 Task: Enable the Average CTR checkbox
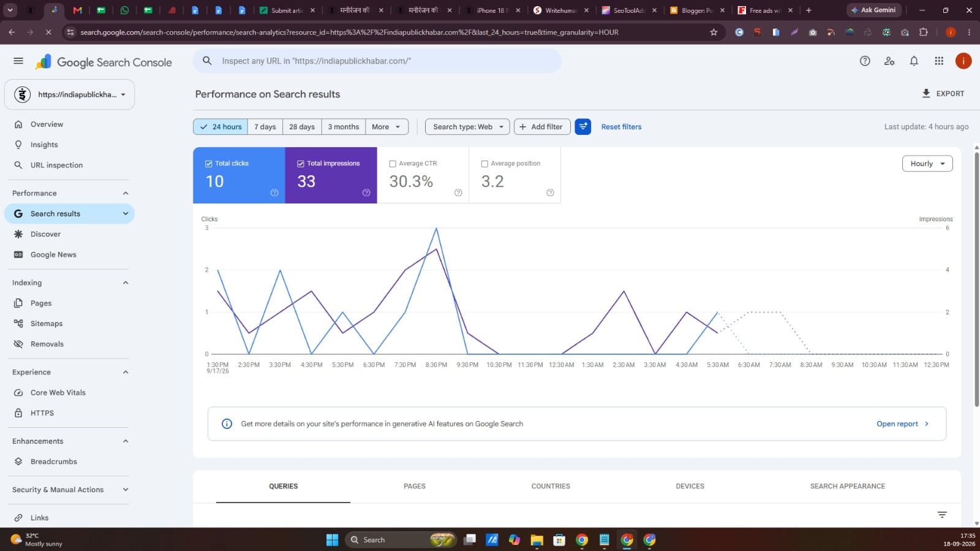393,164
